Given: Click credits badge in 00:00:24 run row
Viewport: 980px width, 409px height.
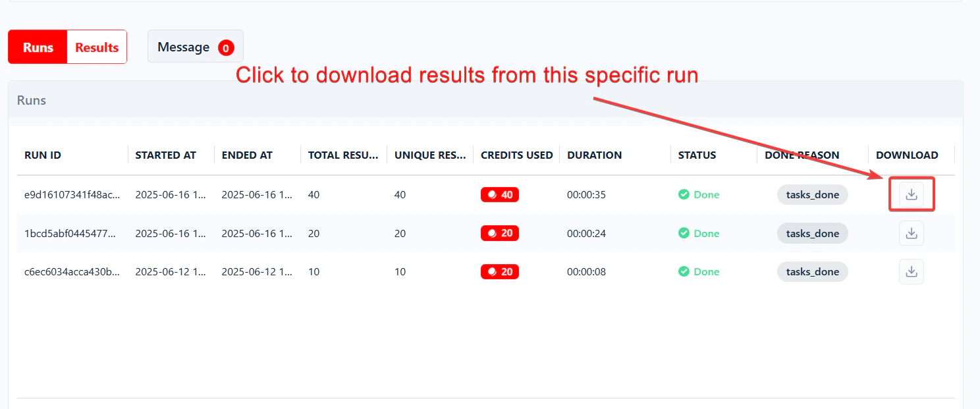Looking at the screenshot, I should (500, 233).
